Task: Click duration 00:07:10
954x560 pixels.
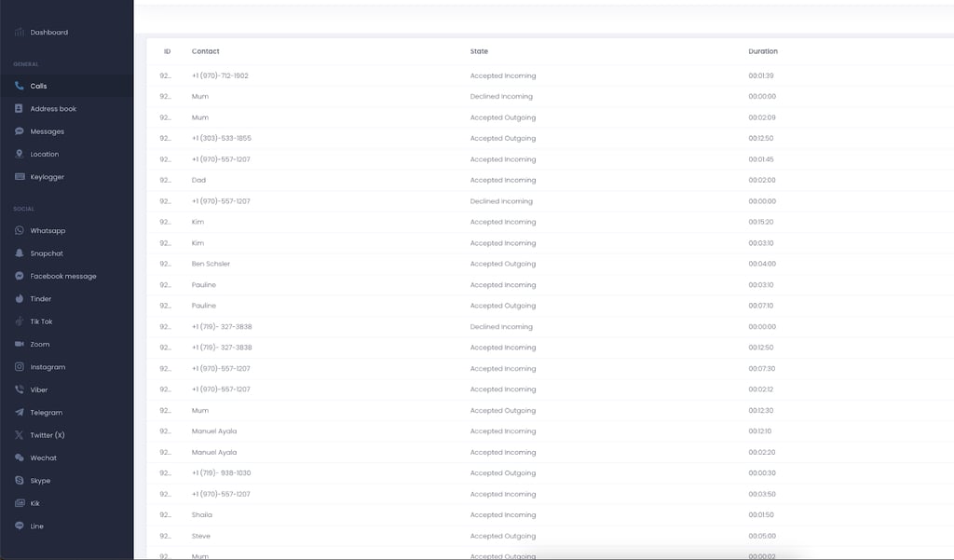Action: pyautogui.click(x=761, y=306)
